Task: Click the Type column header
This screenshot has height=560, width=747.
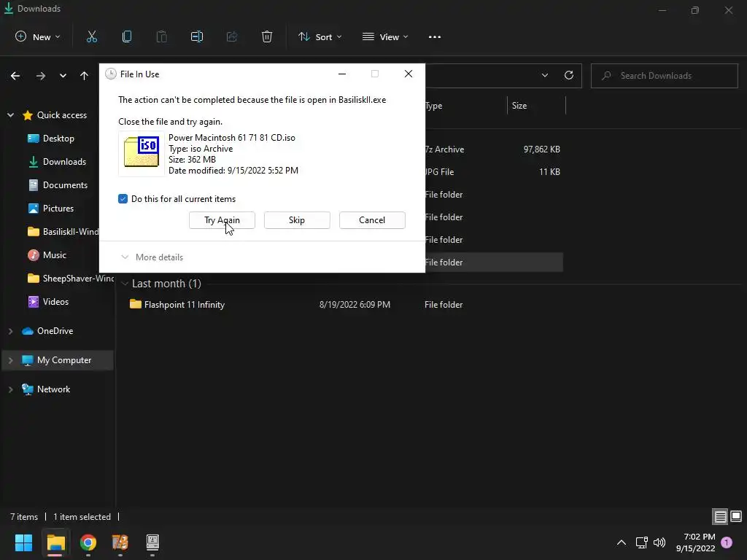Action: 433,106
